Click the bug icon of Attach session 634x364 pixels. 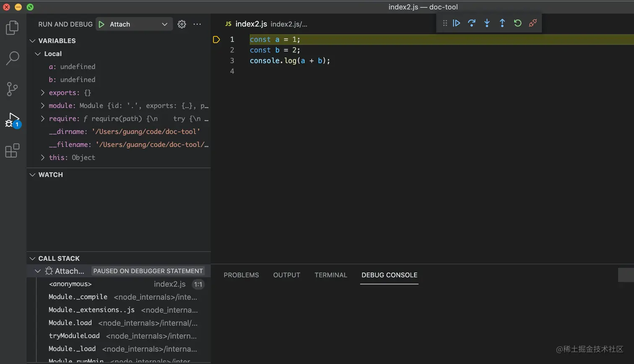pos(49,271)
